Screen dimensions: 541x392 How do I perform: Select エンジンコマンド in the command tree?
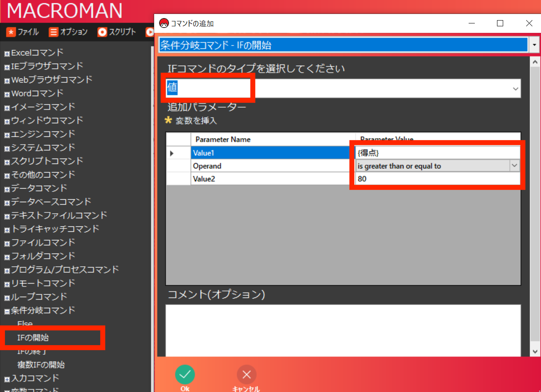coord(43,134)
